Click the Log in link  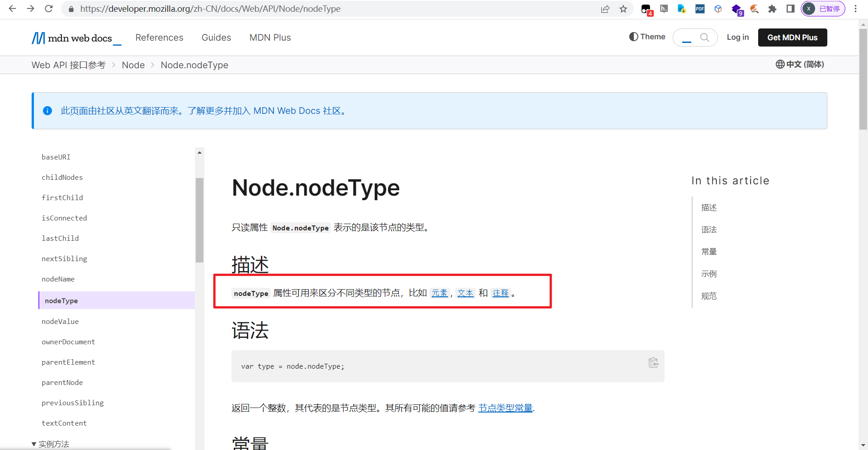[737, 37]
